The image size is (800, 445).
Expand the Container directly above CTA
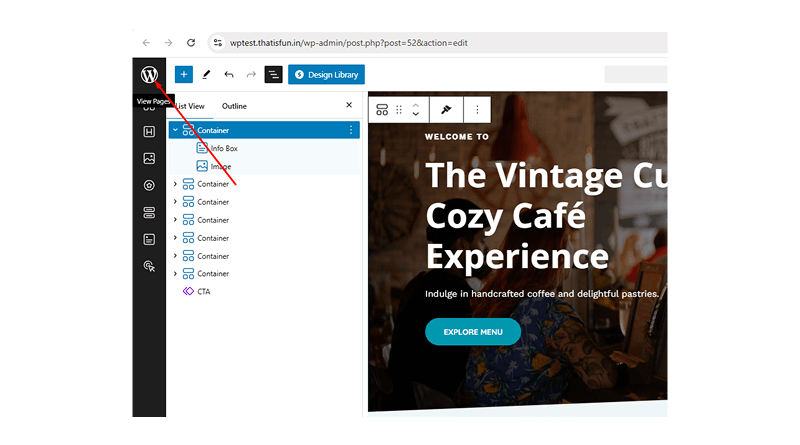coord(175,273)
